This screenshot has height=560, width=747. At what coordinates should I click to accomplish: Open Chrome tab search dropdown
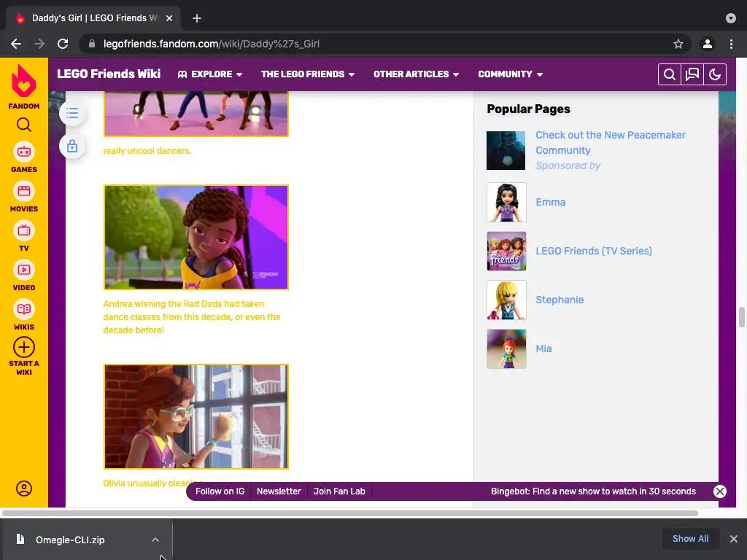pos(731,18)
